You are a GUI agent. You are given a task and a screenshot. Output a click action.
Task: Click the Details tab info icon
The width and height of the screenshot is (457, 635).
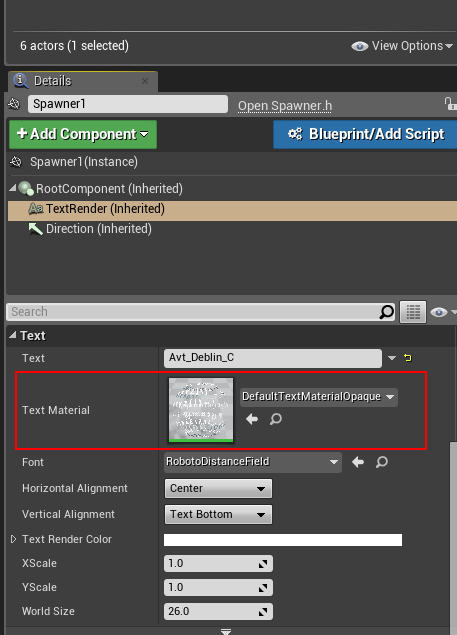pyautogui.click(x=21, y=81)
